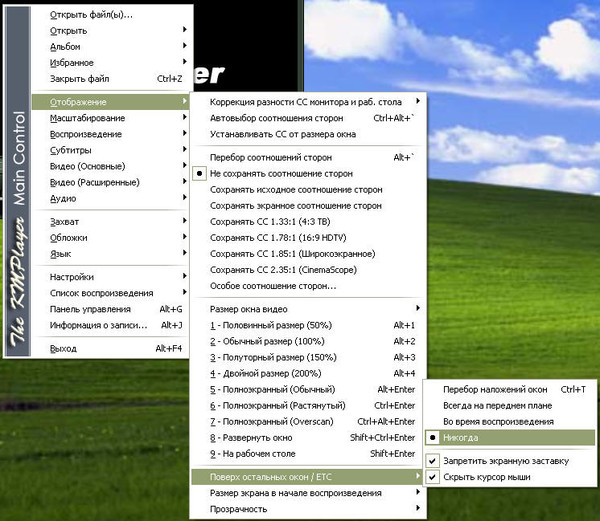Screen dimensions: 600x521
Task: Choose '6 - Полноэкранный (Растянутый)'
Action: tap(308, 405)
